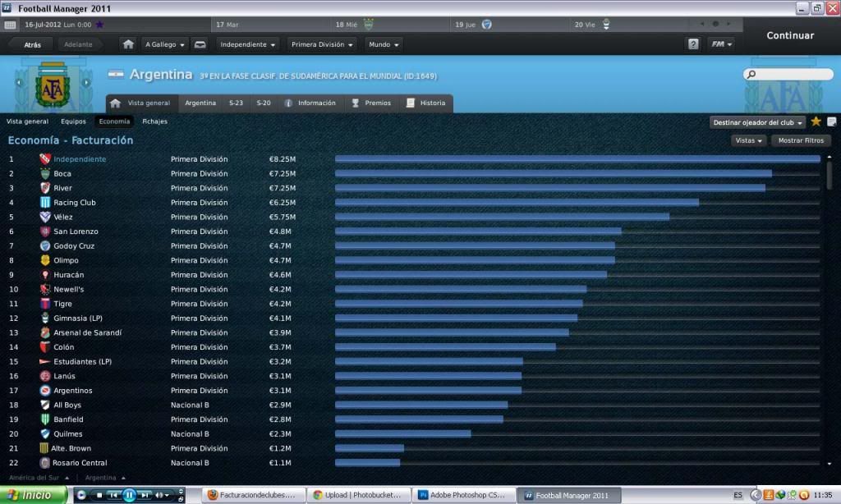
Task: Select the Fichajes sub-tab
Action: [x=154, y=121]
